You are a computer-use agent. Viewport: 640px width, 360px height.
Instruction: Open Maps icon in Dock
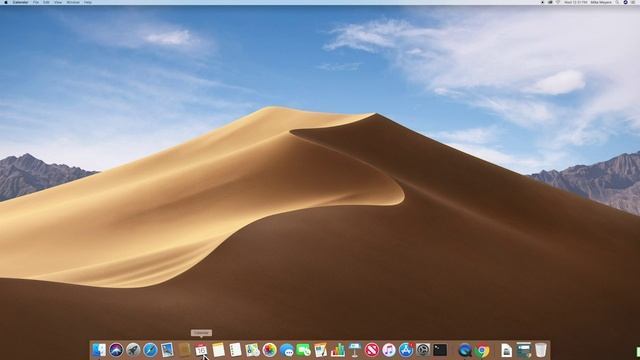click(x=252, y=350)
